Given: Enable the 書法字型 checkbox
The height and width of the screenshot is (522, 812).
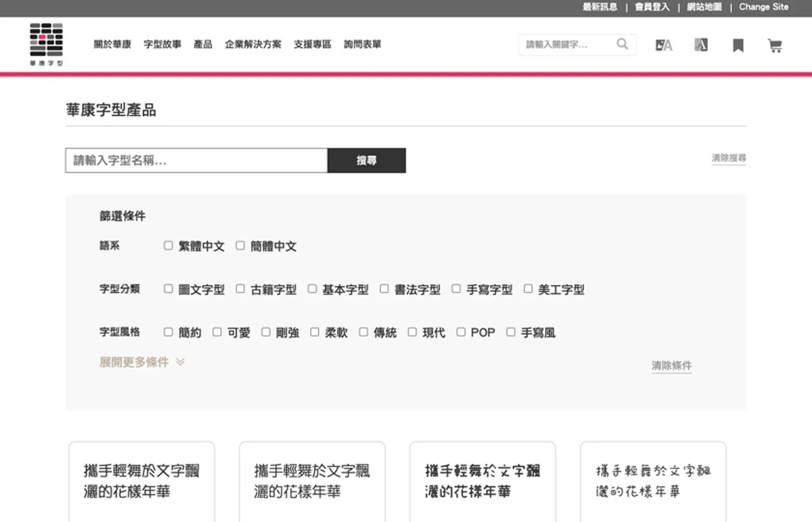Looking at the screenshot, I should 384,289.
